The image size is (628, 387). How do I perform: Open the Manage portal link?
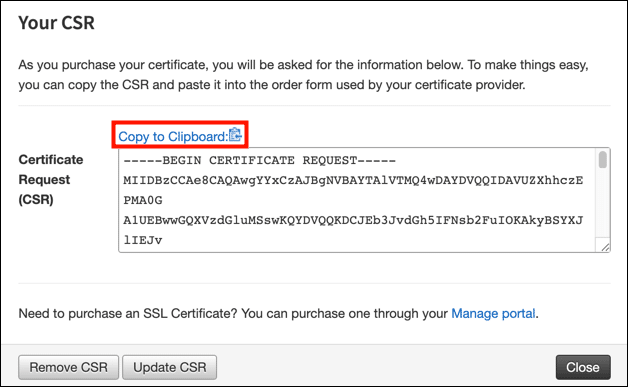pyautogui.click(x=493, y=313)
